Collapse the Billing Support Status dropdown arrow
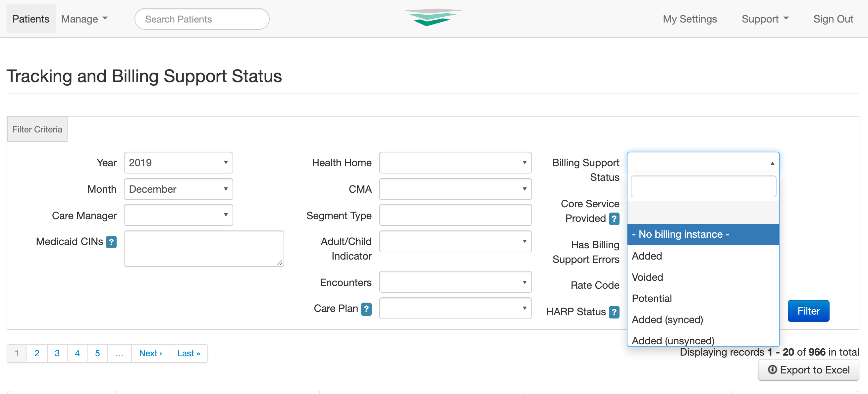The height and width of the screenshot is (394, 868). (772, 163)
